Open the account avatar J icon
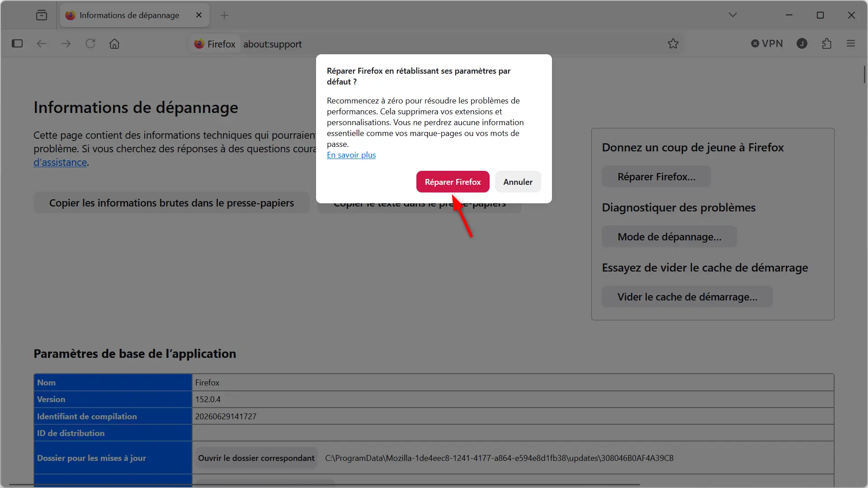 [802, 44]
